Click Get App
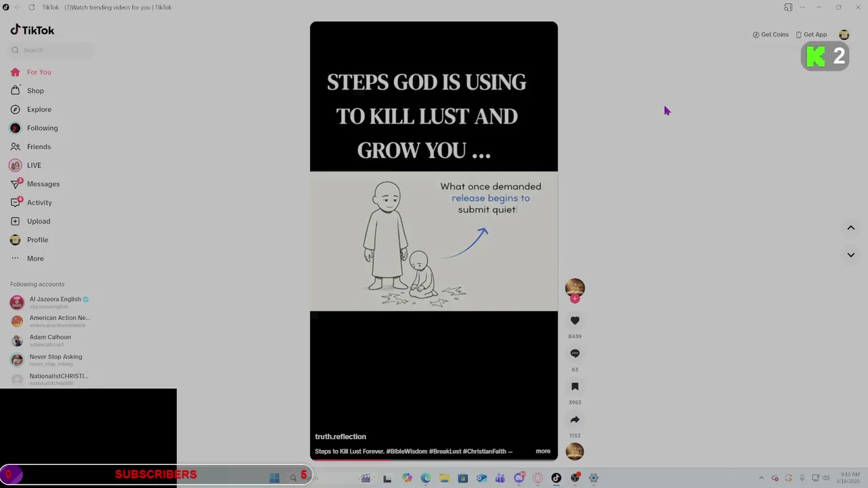The image size is (868, 488). pyautogui.click(x=811, y=35)
